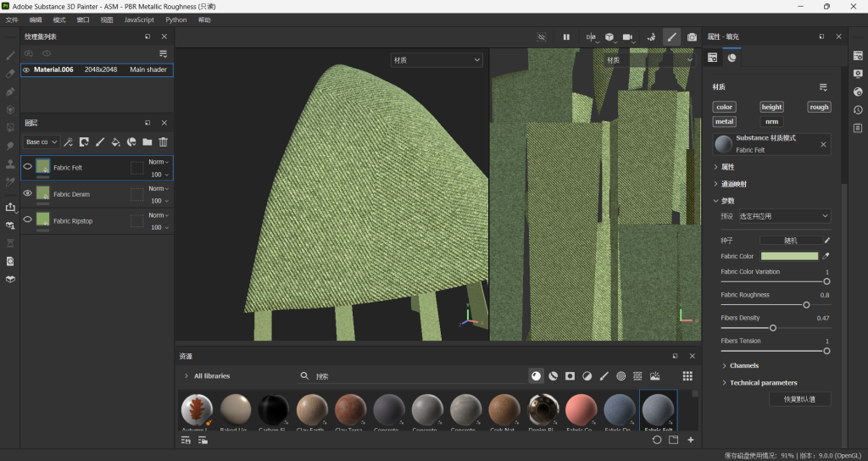Image resolution: width=868 pixels, height=461 pixels.
Task: Open Fabric Felt blending mode dropdown
Action: click(x=159, y=162)
